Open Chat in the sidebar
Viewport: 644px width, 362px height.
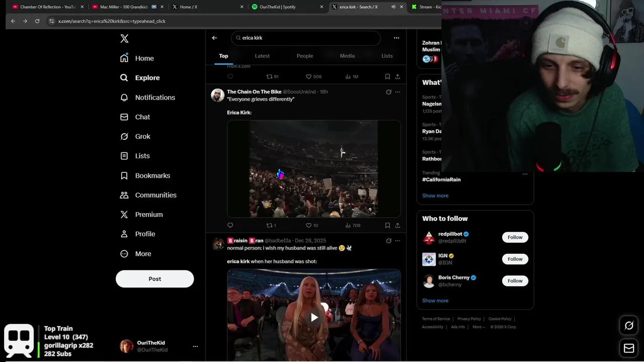[135, 117]
